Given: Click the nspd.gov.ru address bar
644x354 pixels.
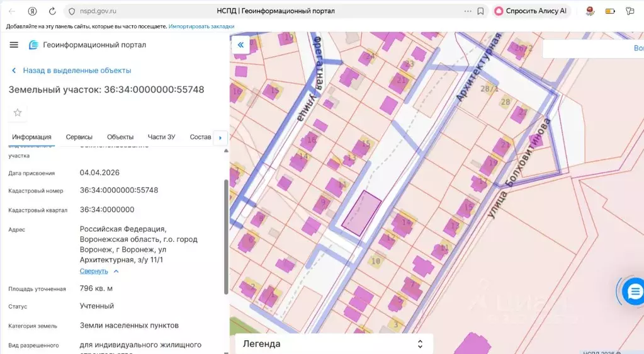Looking at the screenshot, I should [x=98, y=11].
